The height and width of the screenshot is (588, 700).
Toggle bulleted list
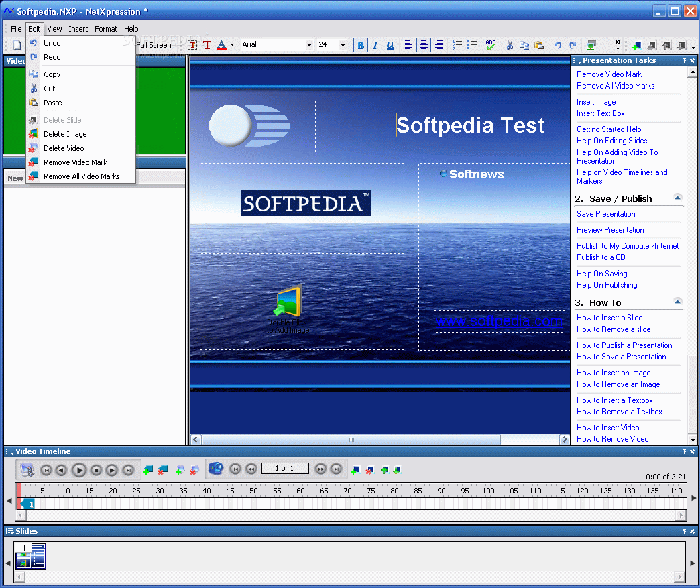[x=472, y=45]
